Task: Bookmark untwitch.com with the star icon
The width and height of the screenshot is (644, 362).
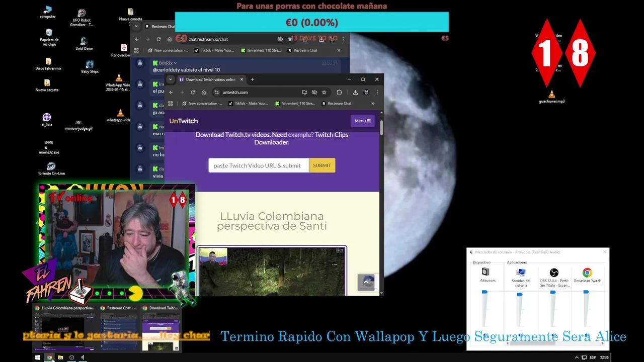Action: coord(324,93)
